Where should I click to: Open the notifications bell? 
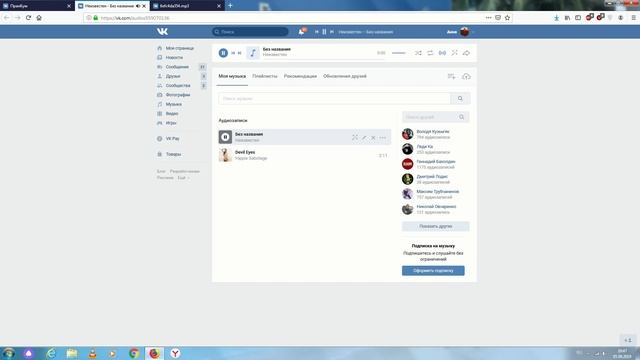coord(301,31)
